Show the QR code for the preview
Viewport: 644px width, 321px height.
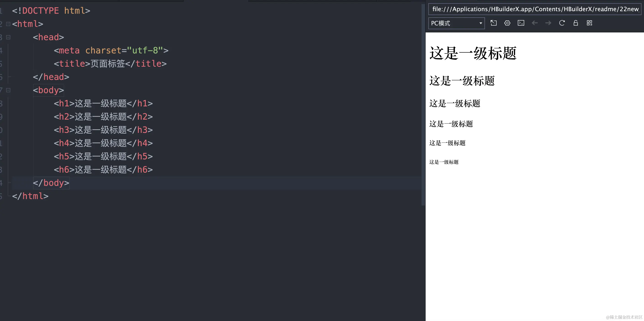click(x=589, y=23)
